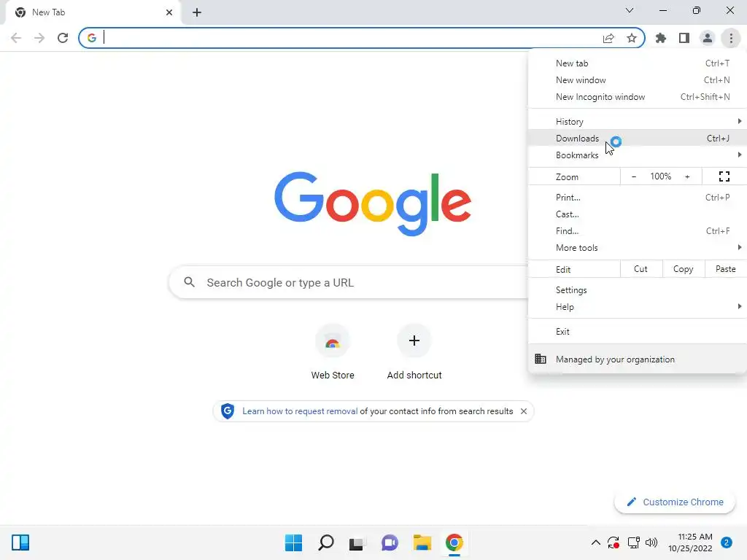Open the Widgets icon on the taskbar

click(x=20, y=542)
